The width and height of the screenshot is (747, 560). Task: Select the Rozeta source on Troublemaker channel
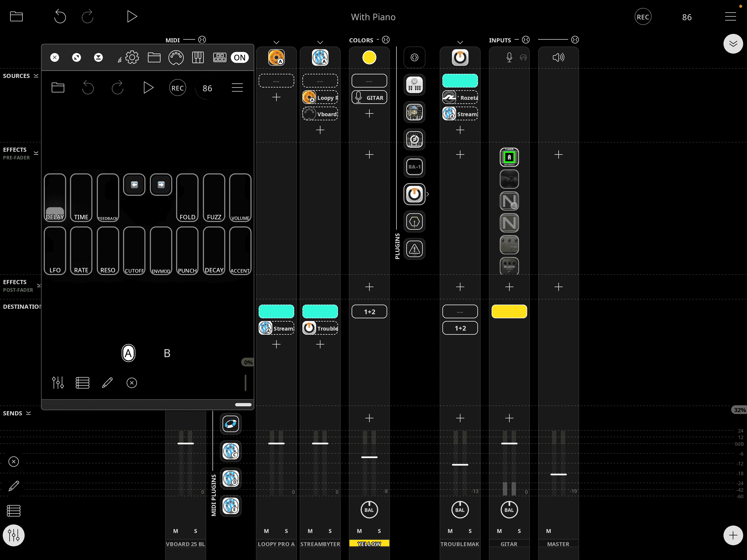click(x=460, y=97)
